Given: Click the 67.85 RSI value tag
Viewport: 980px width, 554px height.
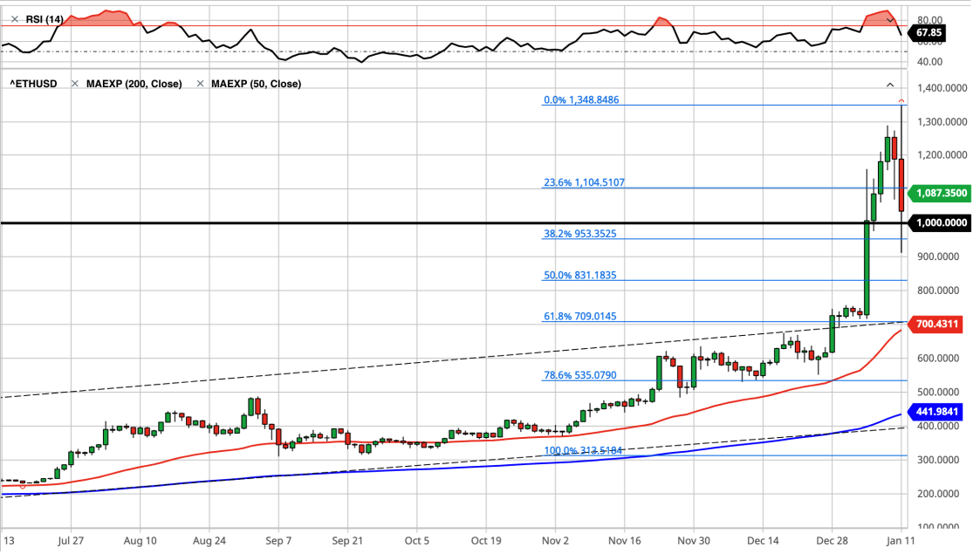Looking at the screenshot, I should pyautogui.click(x=928, y=32).
